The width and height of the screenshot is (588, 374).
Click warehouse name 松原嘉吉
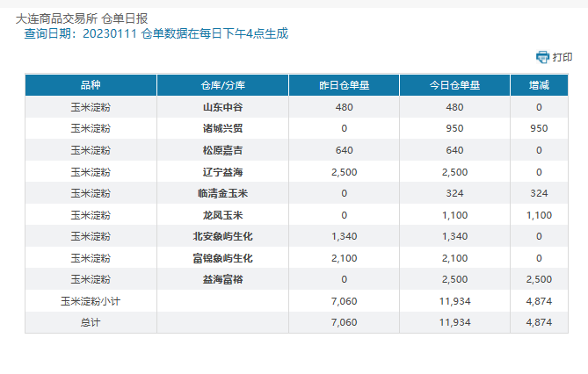222,150
